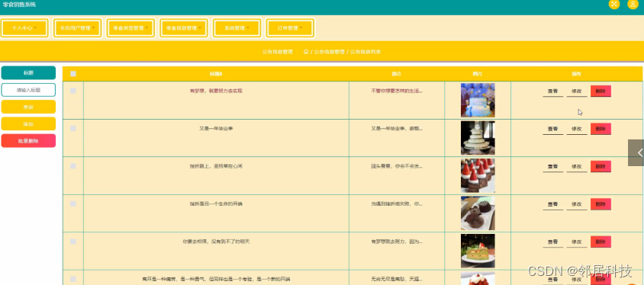This screenshot has height=285, width=644.
Task: Edit the row 你要去相信，没有到不了的明天 with 修改
Action: tap(577, 242)
